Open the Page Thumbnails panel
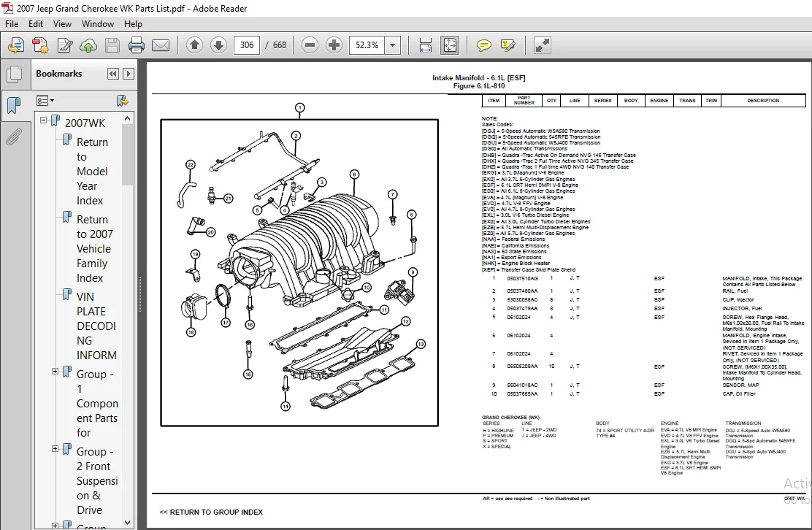This screenshot has width=812, height=530. click(x=15, y=74)
